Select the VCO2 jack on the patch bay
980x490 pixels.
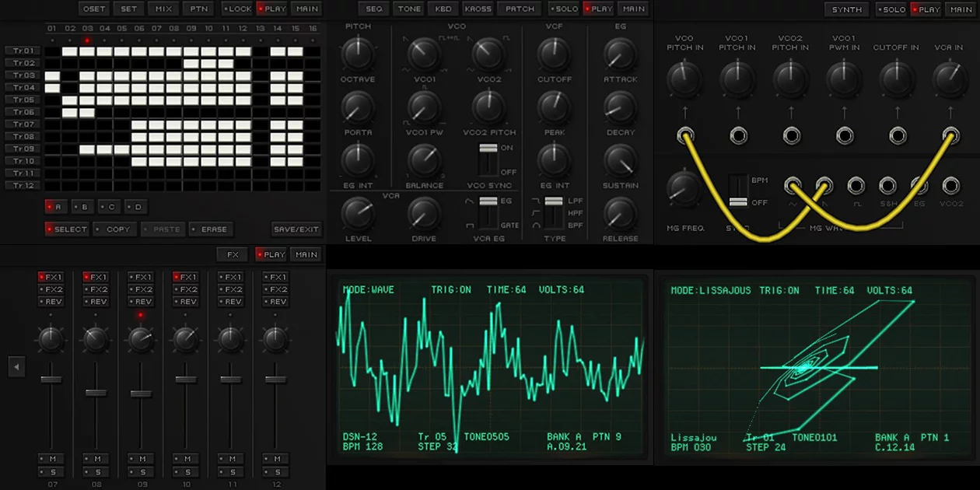pyautogui.click(x=950, y=186)
